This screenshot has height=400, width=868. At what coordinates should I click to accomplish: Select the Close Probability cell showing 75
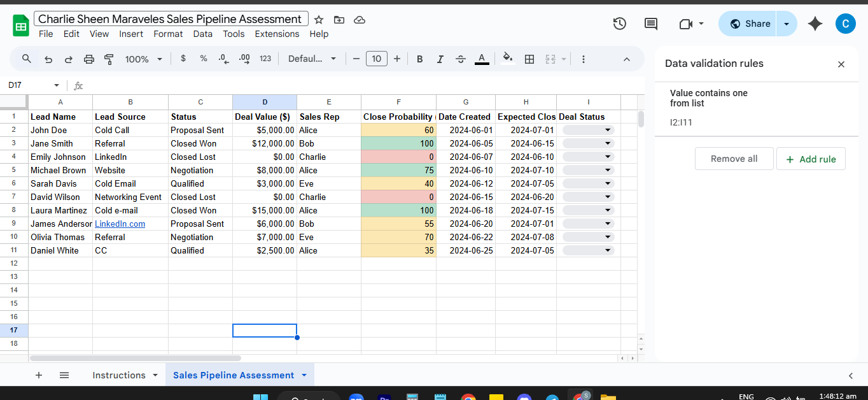tap(398, 170)
